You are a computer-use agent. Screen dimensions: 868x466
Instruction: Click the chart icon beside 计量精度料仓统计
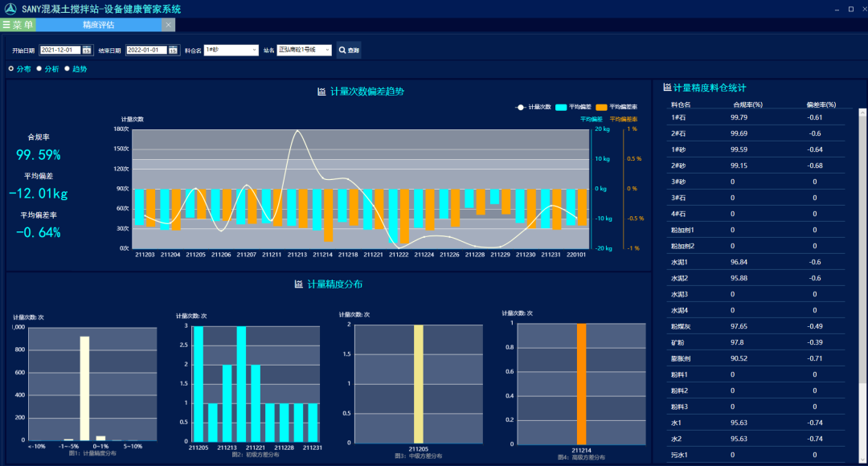pos(667,87)
